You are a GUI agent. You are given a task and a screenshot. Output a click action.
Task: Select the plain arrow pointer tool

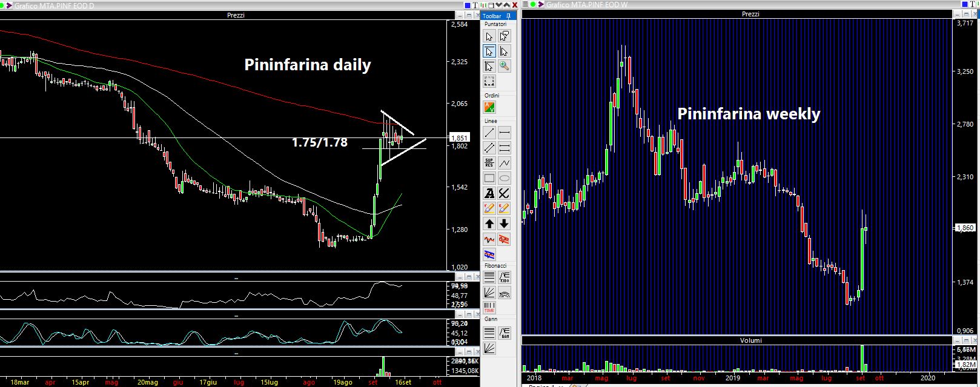click(x=489, y=36)
